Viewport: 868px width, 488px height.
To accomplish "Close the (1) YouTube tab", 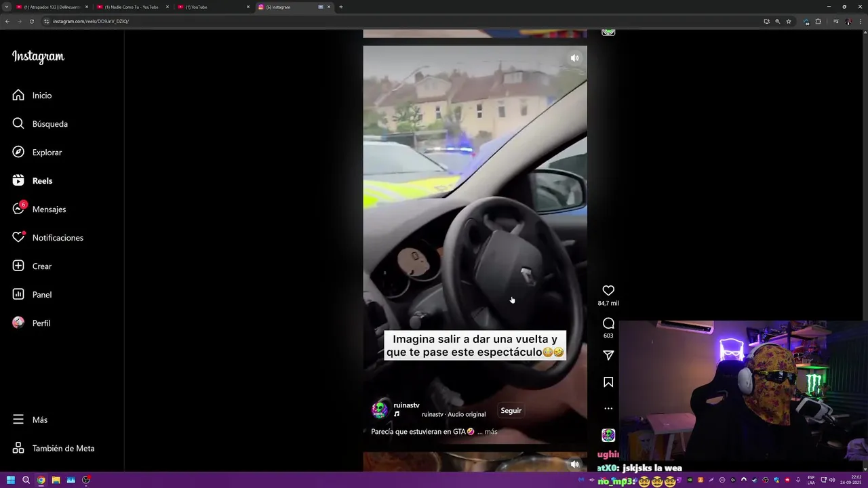I will (x=248, y=7).
